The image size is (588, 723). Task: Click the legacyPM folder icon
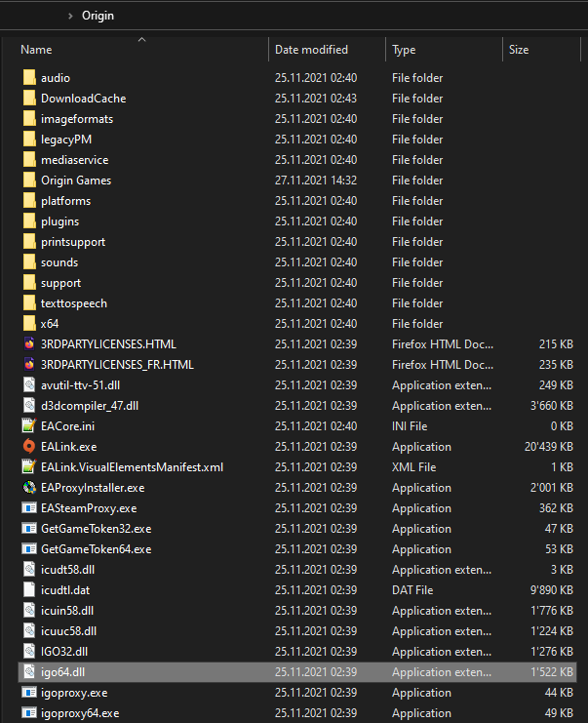click(29, 139)
